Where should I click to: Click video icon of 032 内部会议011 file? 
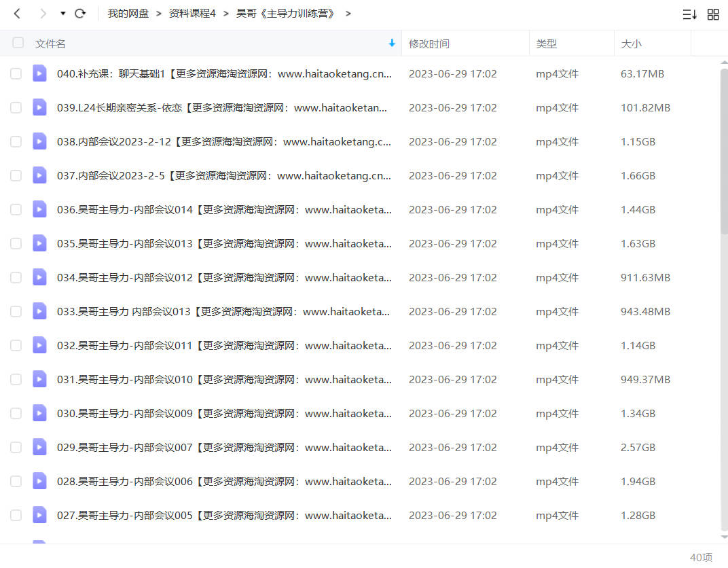(39, 345)
